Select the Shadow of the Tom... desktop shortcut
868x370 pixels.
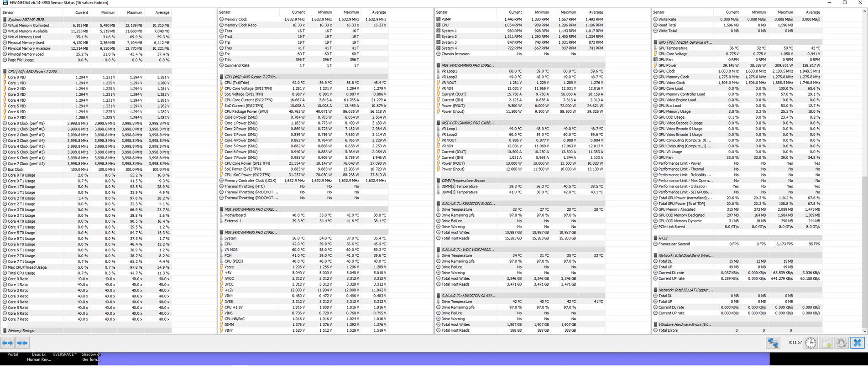(x=91, y=357)
